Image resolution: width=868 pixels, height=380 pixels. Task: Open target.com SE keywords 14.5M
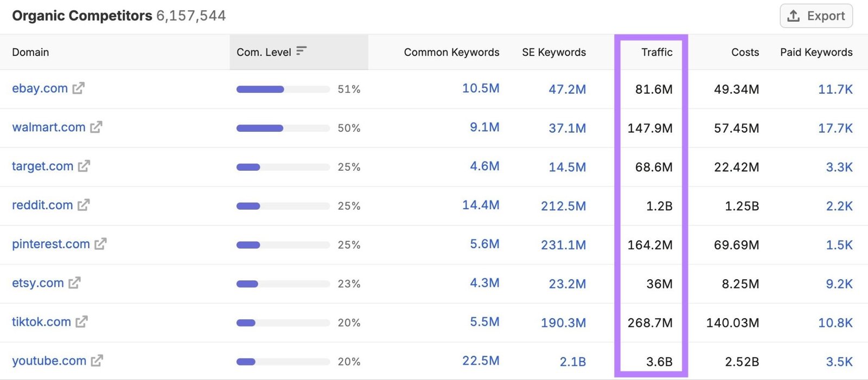[567, 168]
